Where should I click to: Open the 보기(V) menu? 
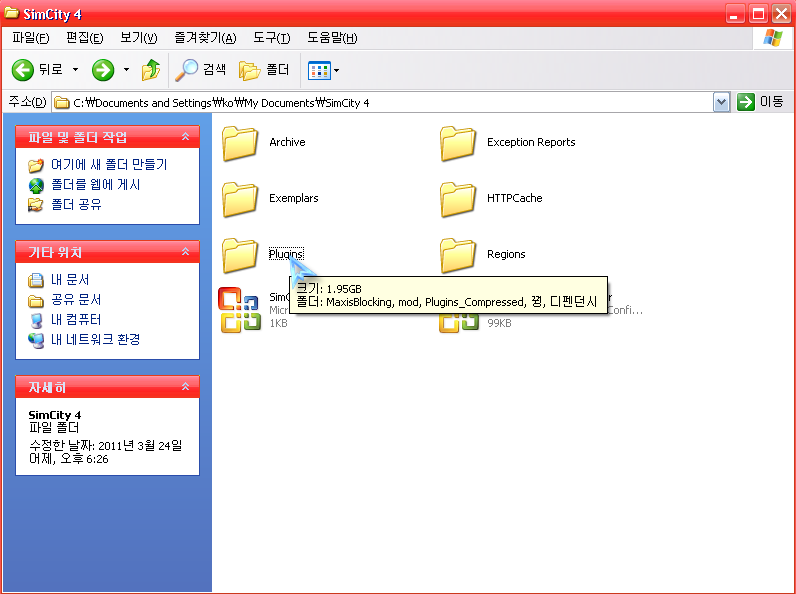pos(138,38)
